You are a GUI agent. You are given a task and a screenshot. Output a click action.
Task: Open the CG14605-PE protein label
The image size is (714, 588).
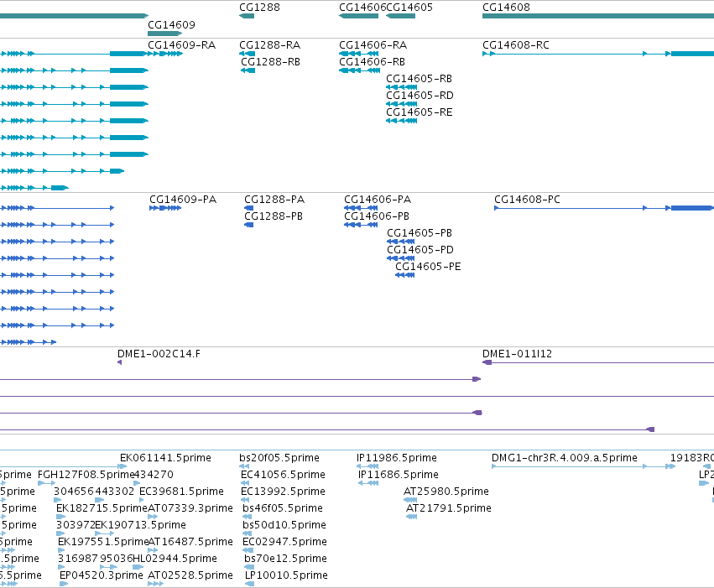pyautogui.click(x=428, y=267)
